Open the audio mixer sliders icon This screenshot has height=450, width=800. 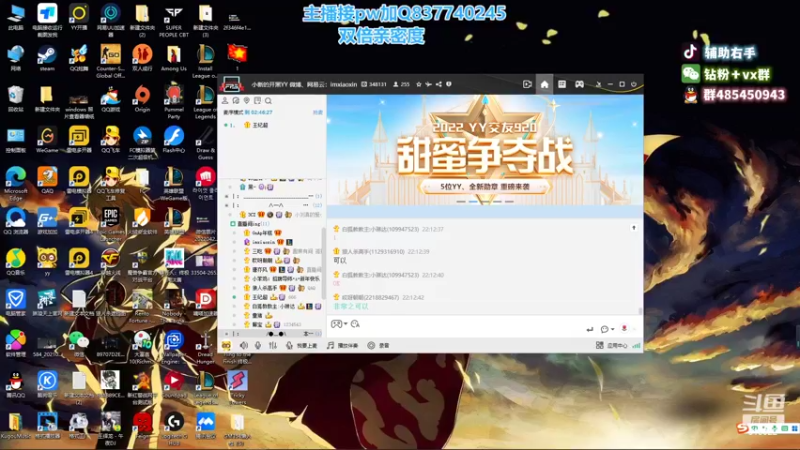pos(273,345)
